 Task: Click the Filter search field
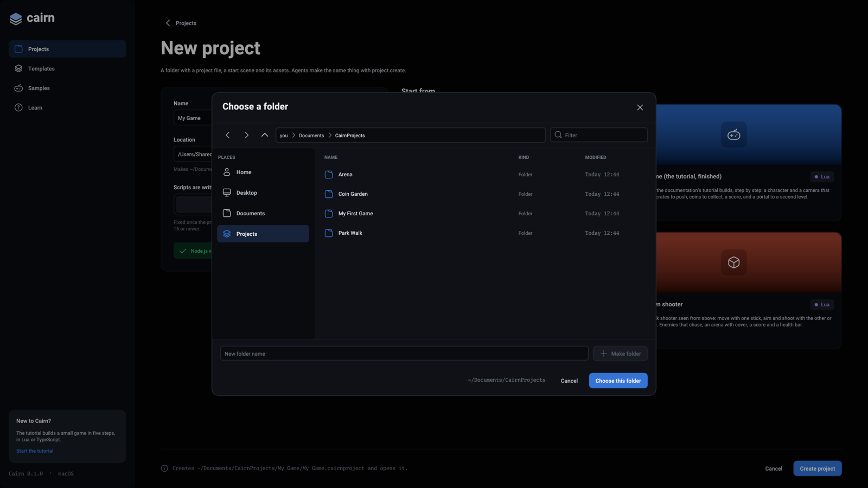599,135
